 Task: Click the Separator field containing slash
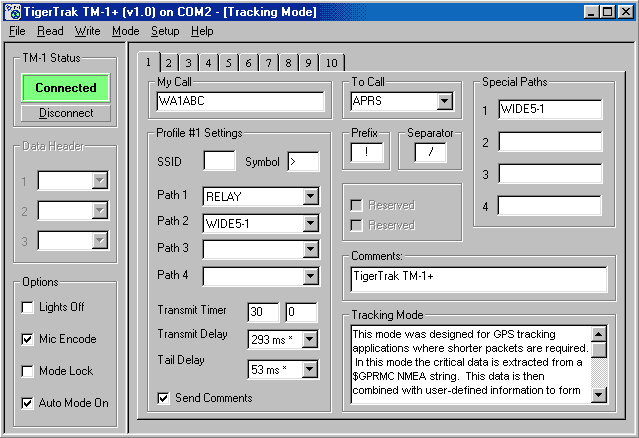[430, 152]
